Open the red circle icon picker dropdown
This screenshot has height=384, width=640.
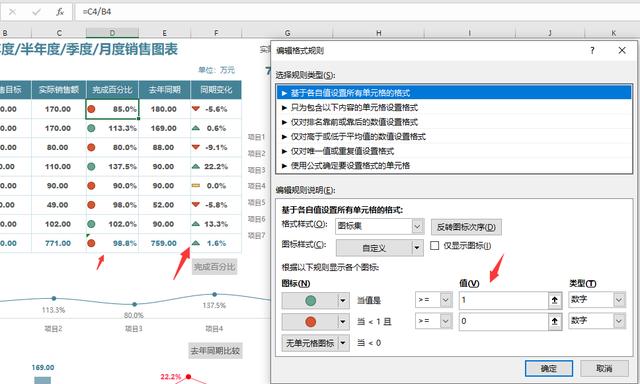point(343,322)
